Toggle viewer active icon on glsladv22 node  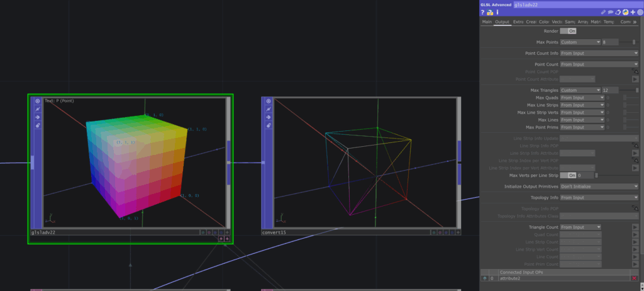[38, 101]
